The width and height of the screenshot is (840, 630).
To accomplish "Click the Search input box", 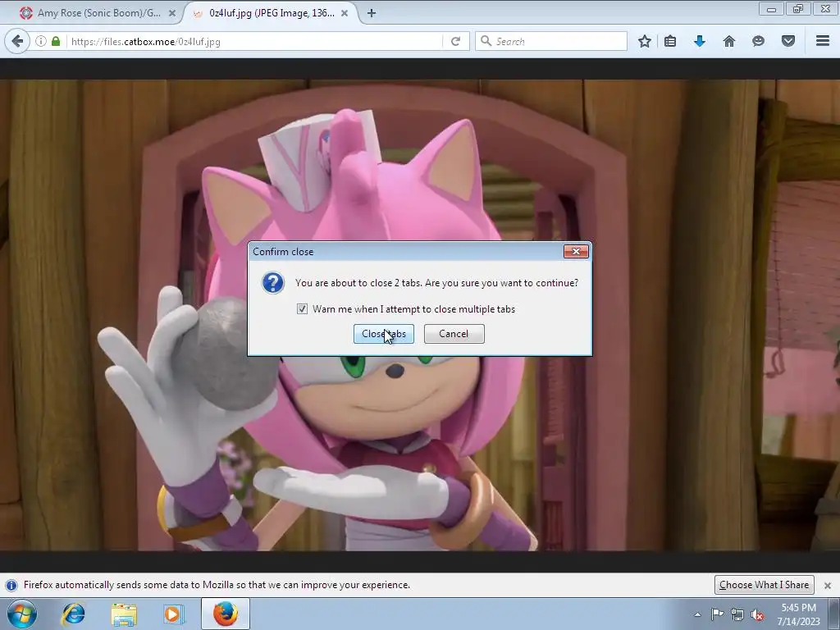I will point(551,41).
